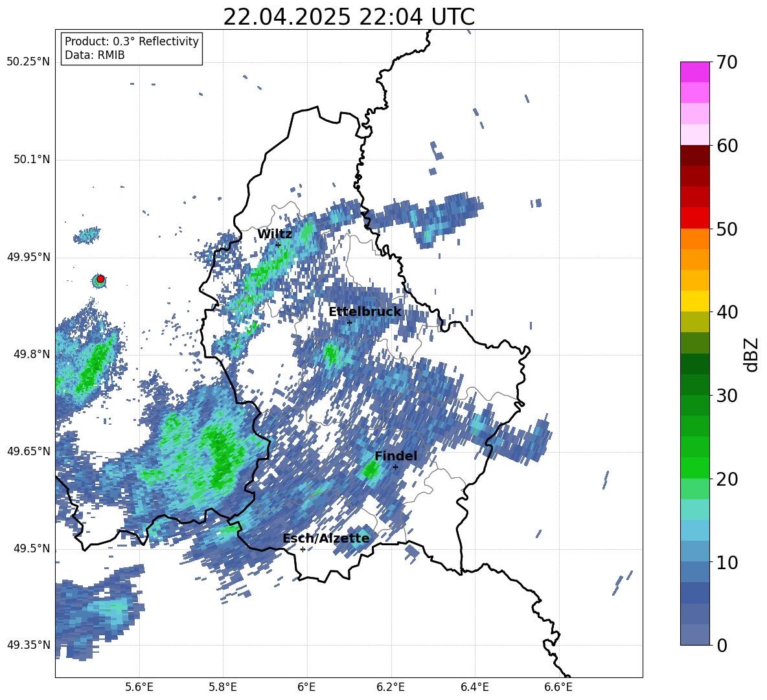The height and width of the screenshot is (700, 767).
Task: Click the 6.6°E longitude label
Action: coord(558,687)
